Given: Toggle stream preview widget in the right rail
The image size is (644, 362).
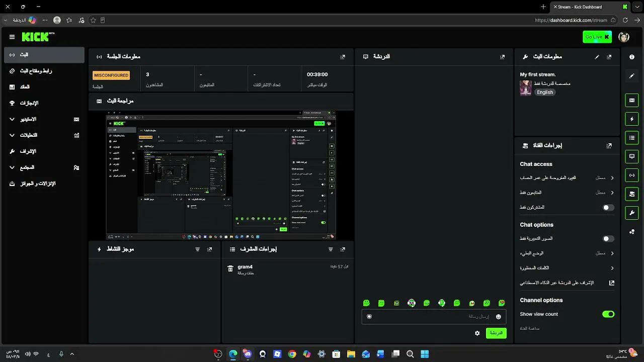Looking at the screenshot, I should [632, 100].
